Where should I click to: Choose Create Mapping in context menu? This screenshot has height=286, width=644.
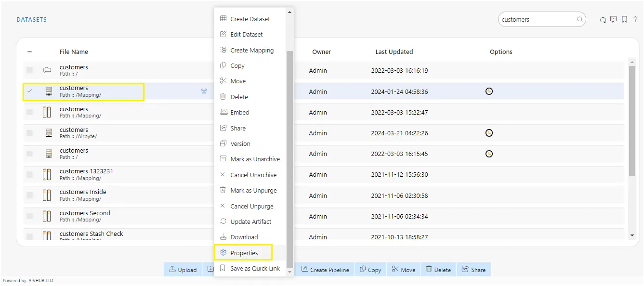[250, 50]
